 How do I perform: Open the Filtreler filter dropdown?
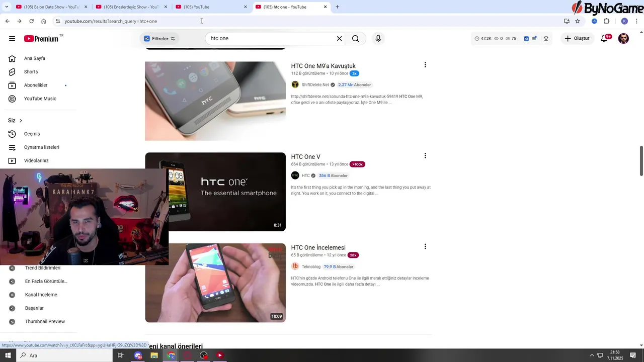(x=159, y=39)
